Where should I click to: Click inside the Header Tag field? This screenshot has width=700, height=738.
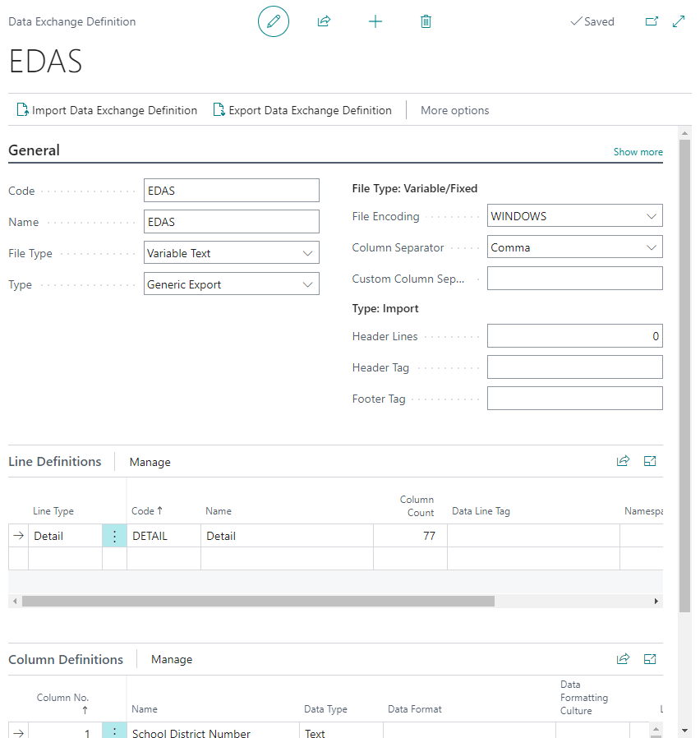(x=574, y=367)
